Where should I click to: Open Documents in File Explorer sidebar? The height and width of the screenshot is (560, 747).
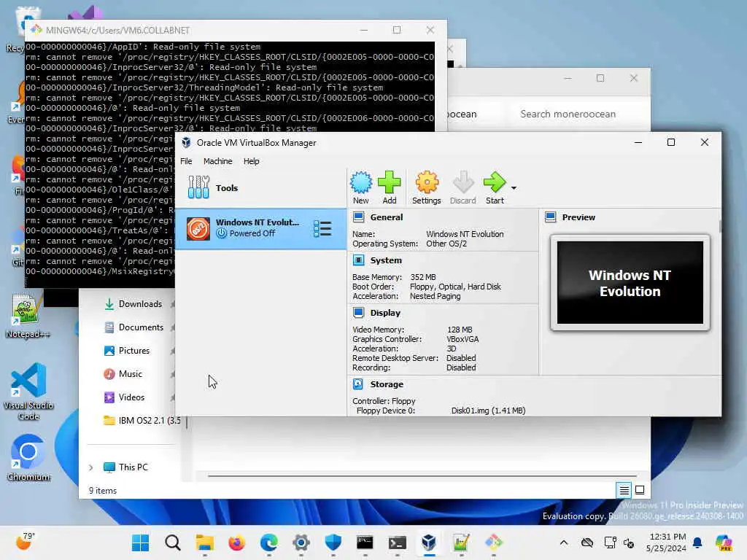[141, 327]
